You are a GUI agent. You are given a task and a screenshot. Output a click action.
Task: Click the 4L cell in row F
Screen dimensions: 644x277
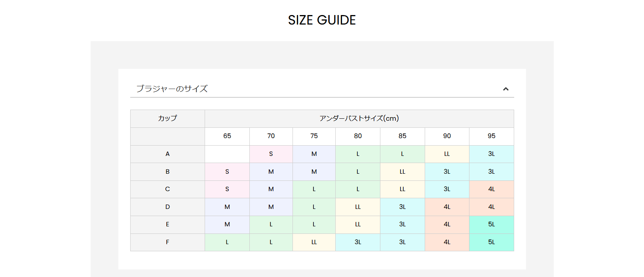(447, 242)
